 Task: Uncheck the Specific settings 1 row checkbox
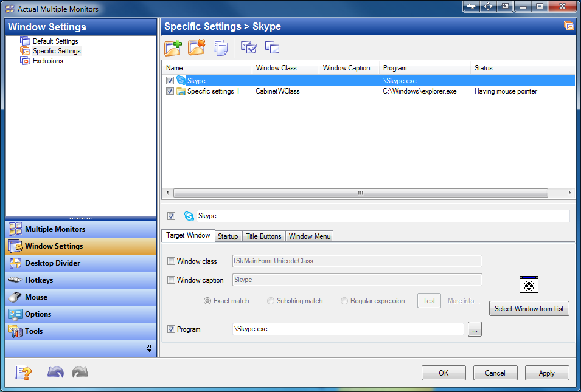coord(170,91)
